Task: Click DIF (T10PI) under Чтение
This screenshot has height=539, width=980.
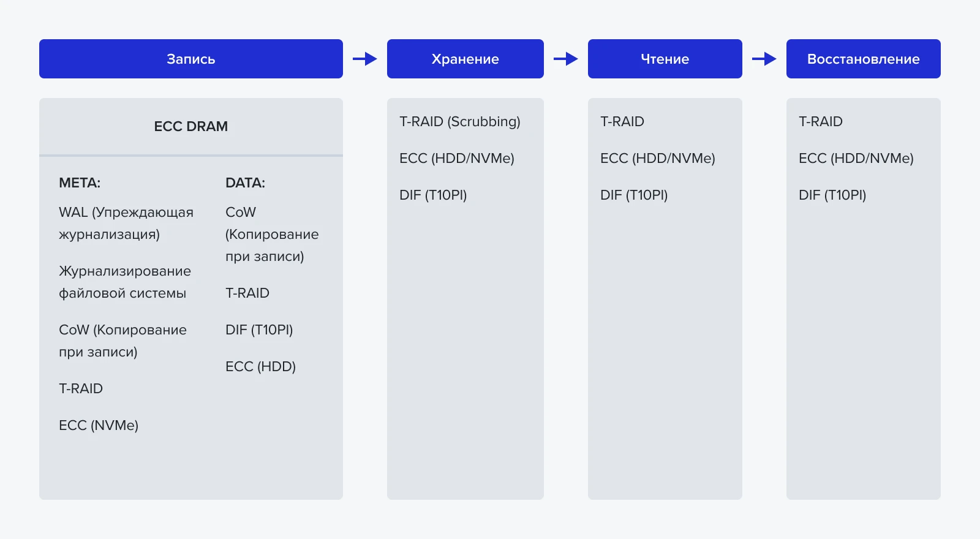Action: click(x=634, y=195)
